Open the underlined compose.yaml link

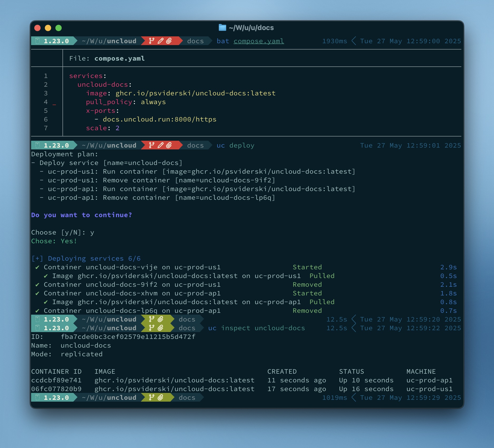(x=259, y=41)
